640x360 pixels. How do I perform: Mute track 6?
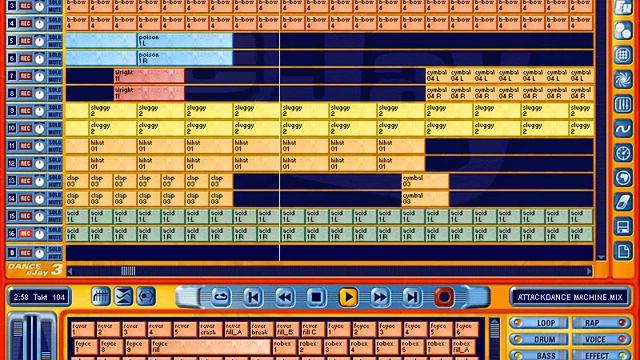coord(55,62)
